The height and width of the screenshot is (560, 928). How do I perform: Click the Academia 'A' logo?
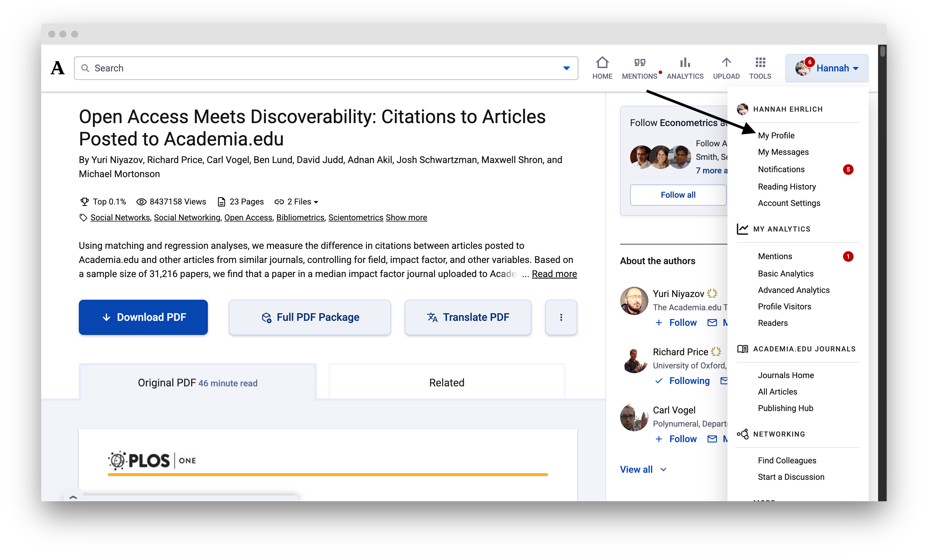[58, 68]
